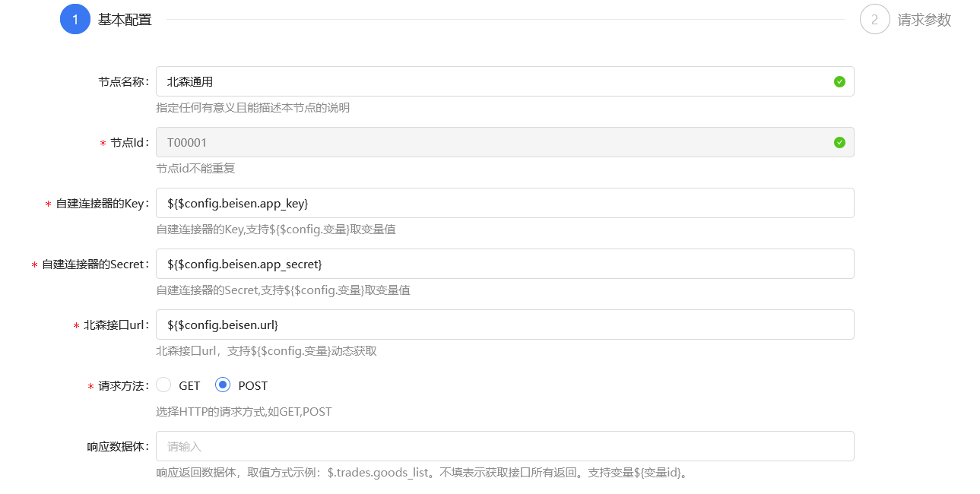Click the GET option label text
This screenshot has height=494, width=980.
point(189,386)
